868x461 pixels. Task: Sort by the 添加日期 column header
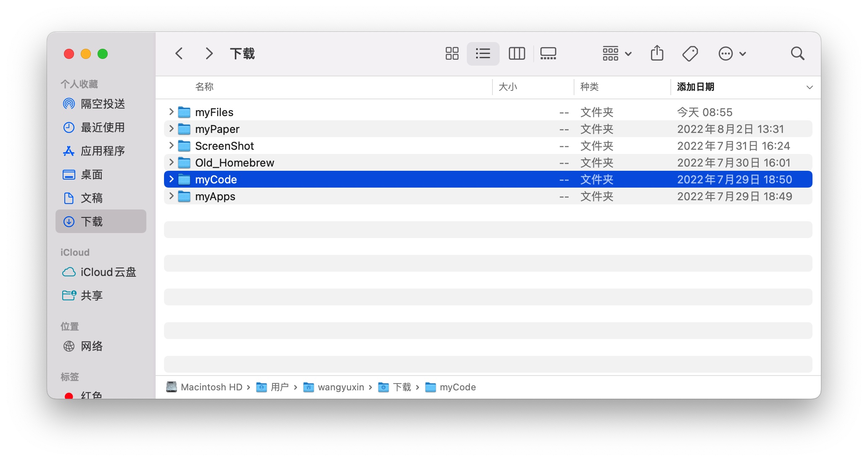pyautogui.click(x=696, y=87)
